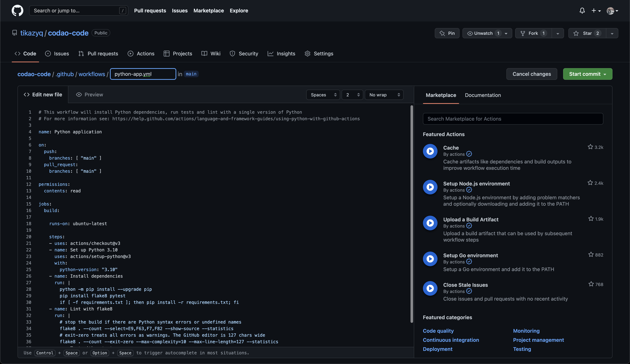
Task: Go to .github folder in the breadcrumb
Action: [65, 74]
